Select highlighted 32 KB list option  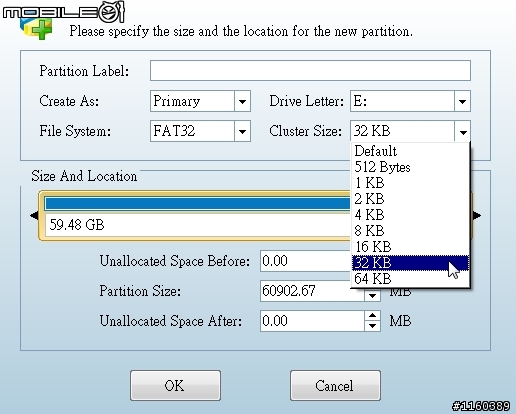(410, 263)
